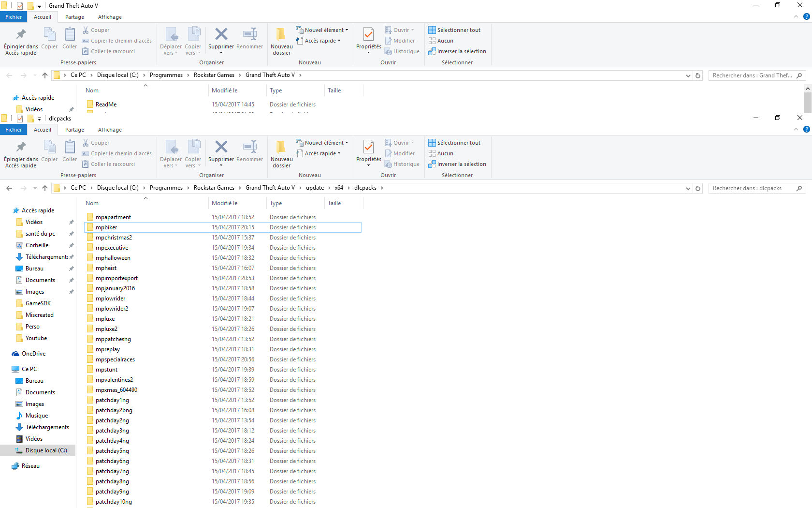Click x64 breadcrumb in dlcpacks address bar
Screen dimensions: 812x508
click(339, 188)
